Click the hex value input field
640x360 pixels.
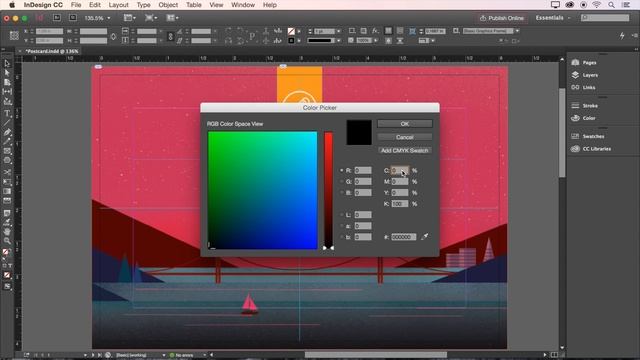404,237
